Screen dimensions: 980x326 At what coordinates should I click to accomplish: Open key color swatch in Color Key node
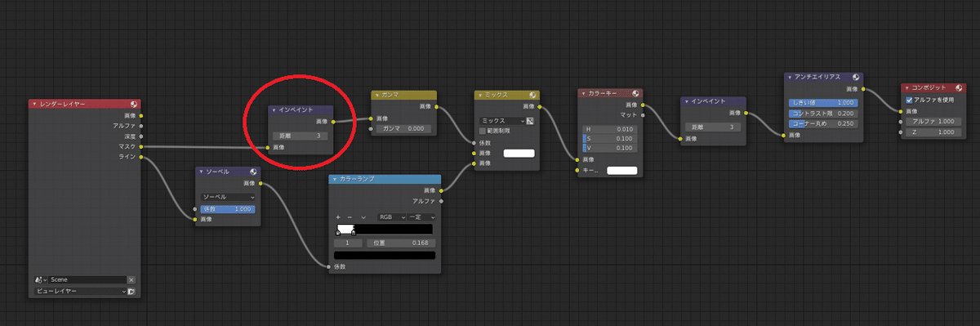tap(621, 171)
